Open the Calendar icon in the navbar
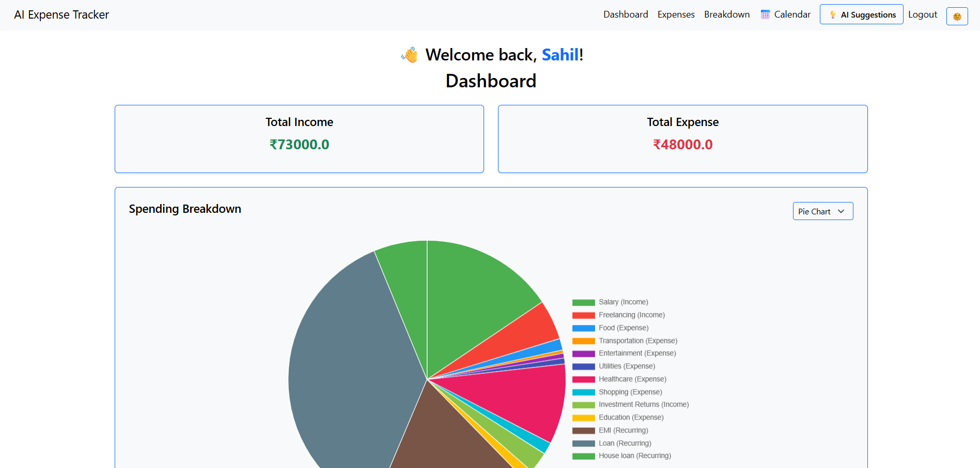Image resolution: width=980 pixels, height=468 pixels. [x=765, y=14]
